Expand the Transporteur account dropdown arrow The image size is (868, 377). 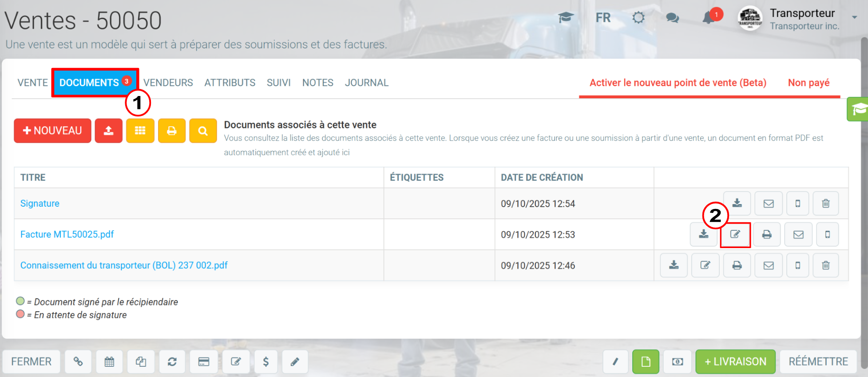coord(854,17)
